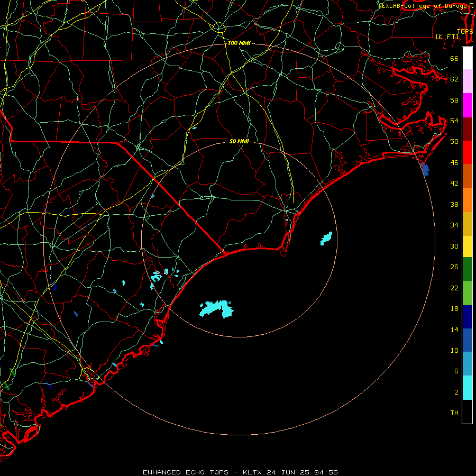Click the legend value 42
476x476 pixels.
pos(454,184)
